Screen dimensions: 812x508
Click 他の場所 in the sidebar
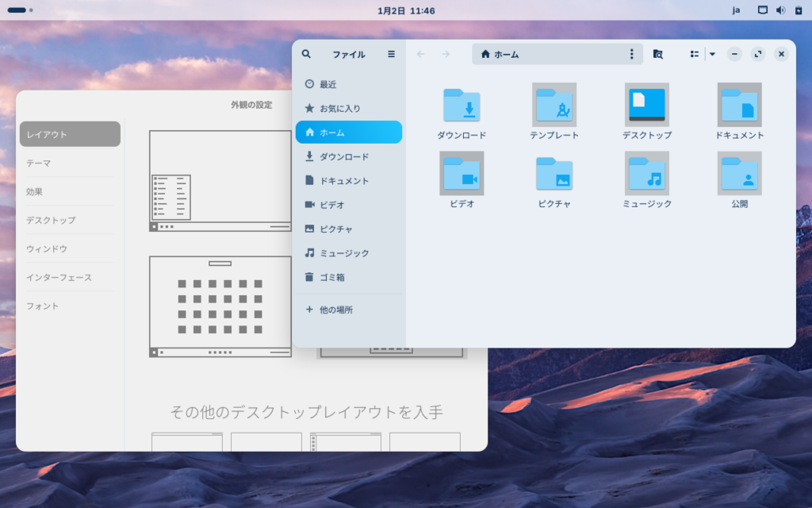(x=335, y=310)
